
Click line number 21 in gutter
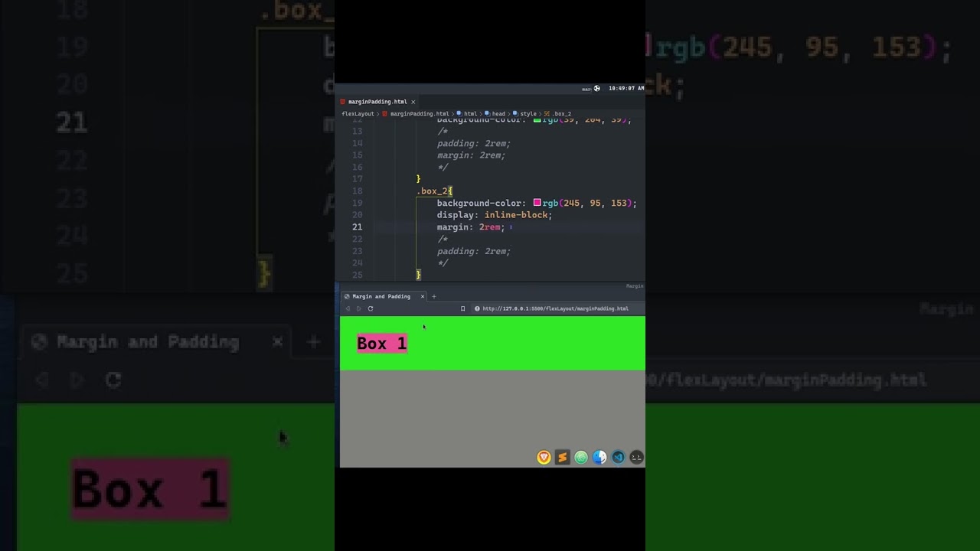coord(358,227)
